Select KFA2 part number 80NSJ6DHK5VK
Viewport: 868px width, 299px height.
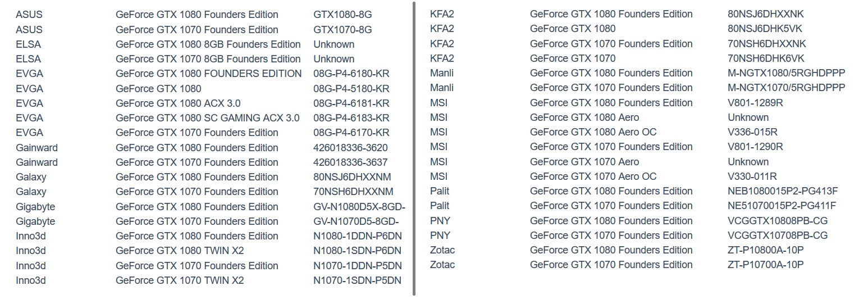pos(765,29)
